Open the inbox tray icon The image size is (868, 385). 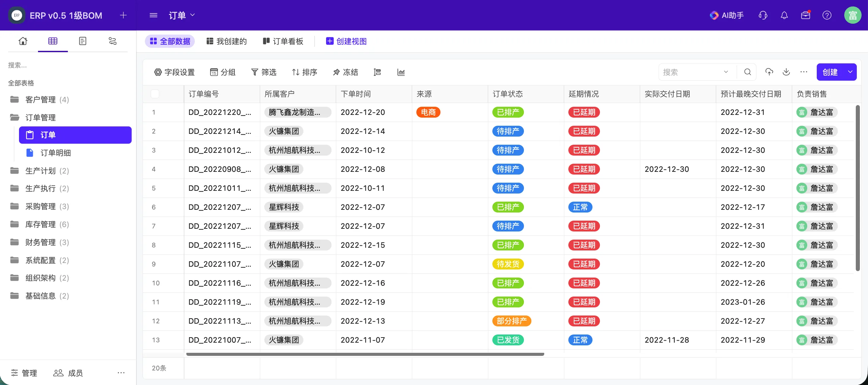coord(806,15)
